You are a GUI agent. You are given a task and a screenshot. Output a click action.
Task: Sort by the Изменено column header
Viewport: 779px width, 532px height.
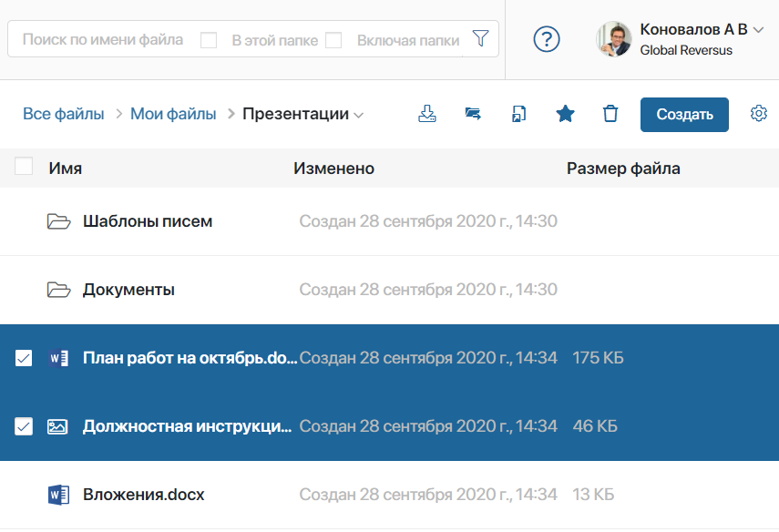[x=333, y=169]
